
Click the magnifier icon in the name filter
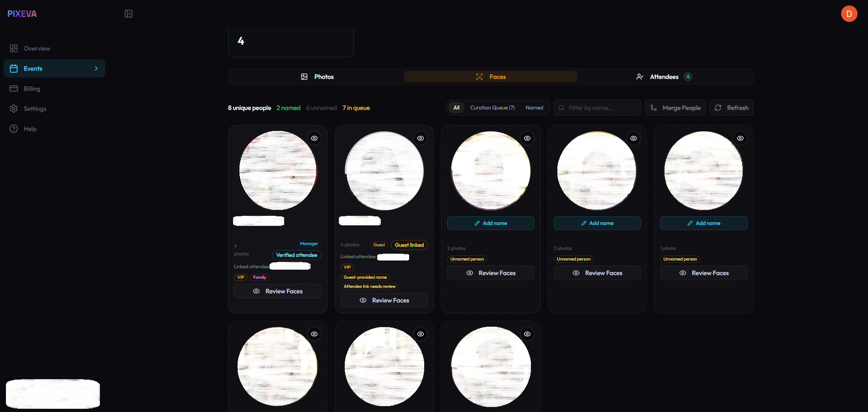pos(561,108)
